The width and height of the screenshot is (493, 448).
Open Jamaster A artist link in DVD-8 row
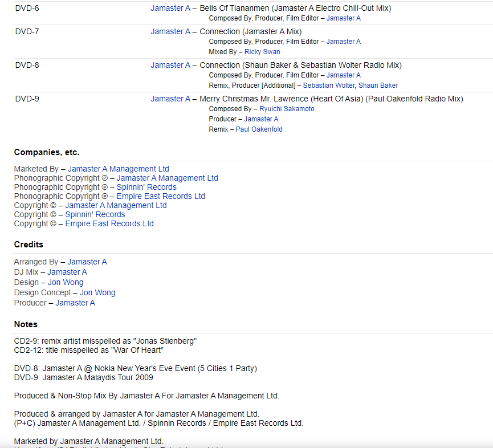[x=170, y=65]
